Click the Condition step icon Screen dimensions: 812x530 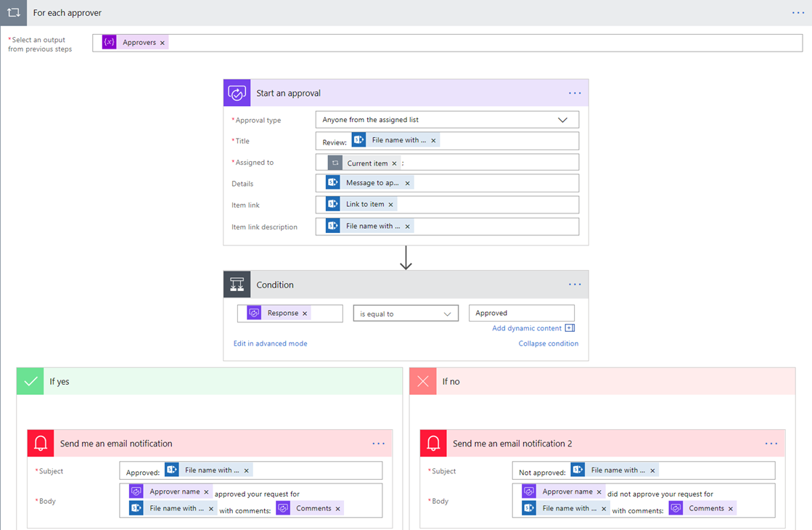pyautogui.click(x=237, y=285)
